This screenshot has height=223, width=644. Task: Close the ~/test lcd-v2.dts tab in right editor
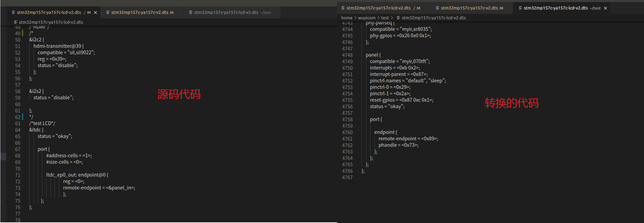pos(605,8)
